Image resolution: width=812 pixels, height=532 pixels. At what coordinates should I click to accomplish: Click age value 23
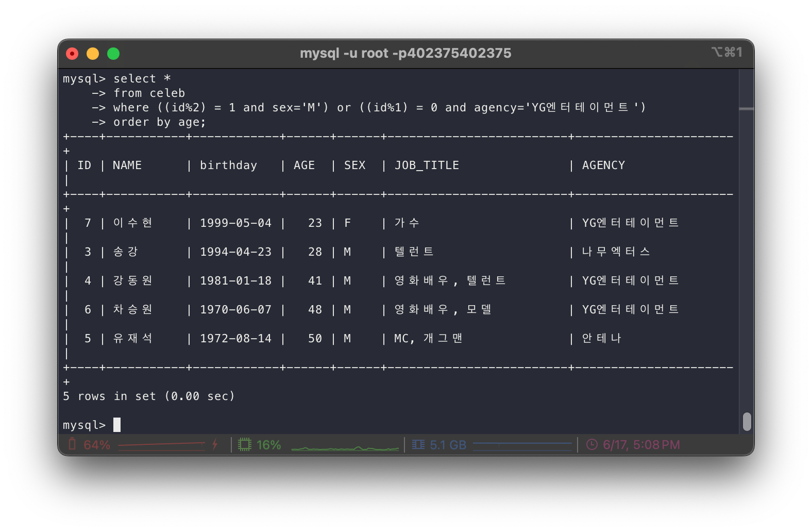click(315, 223)
